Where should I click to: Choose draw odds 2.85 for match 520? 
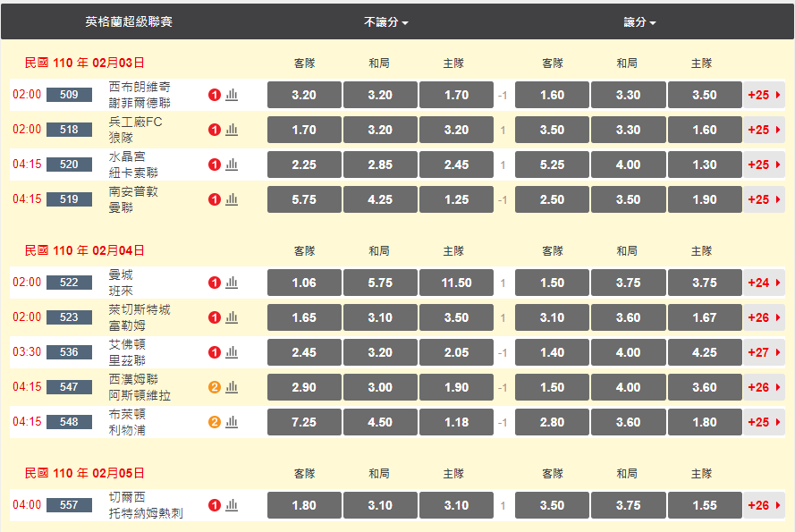pos(380,165)
